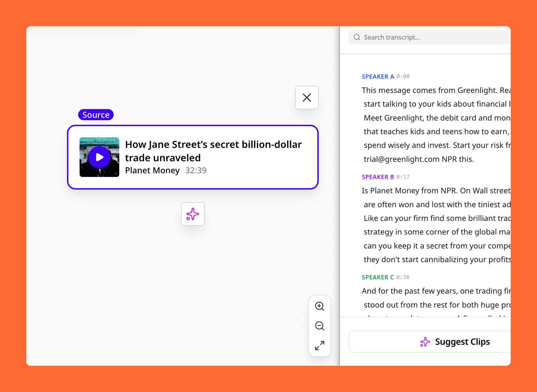Jump to Speaker A at 0:00
This screenshot has height=392, width=537.
378,76
